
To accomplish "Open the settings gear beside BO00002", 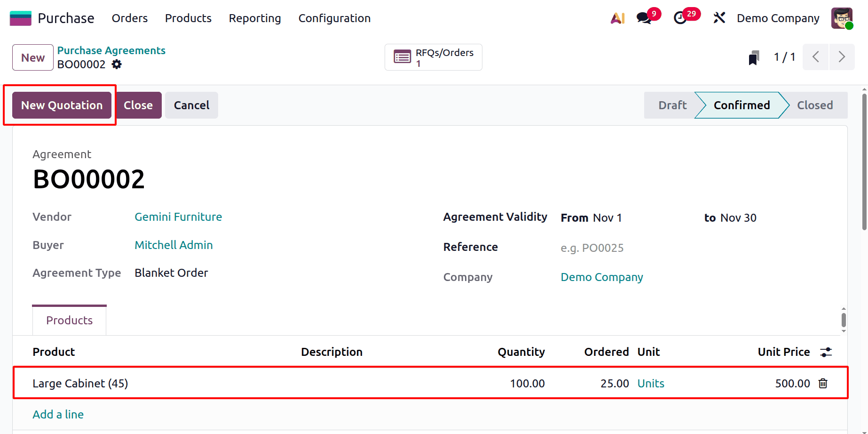I will (x=116, y=64).
